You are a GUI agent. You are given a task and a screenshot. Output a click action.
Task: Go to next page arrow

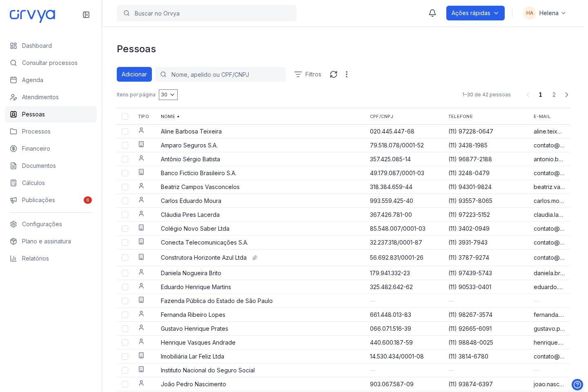click(566, 95)
